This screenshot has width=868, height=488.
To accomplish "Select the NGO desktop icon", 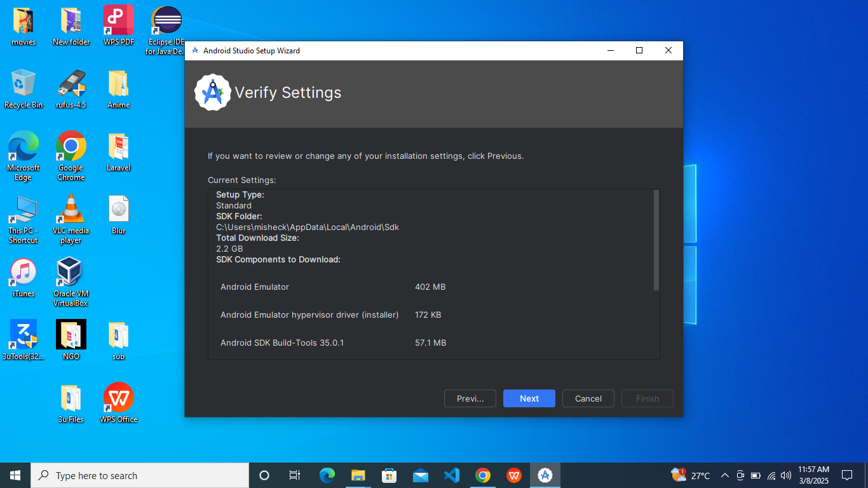I will click(71, 341).
